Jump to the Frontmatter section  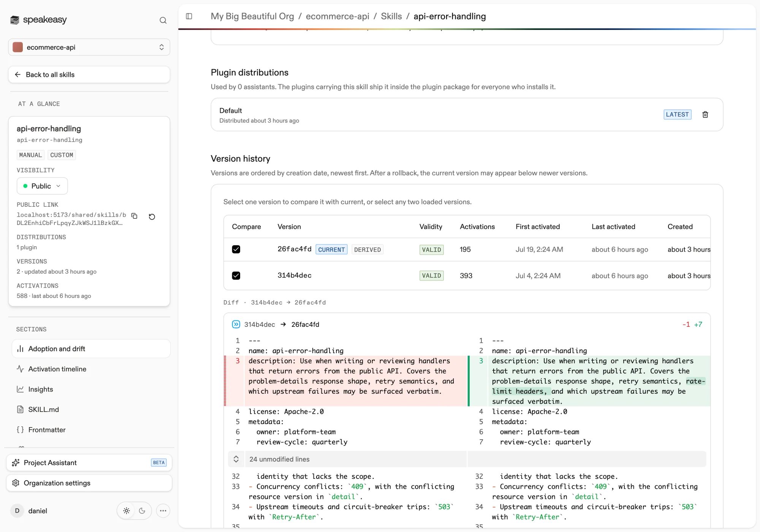pyautogui.click(x=91, y=430)
